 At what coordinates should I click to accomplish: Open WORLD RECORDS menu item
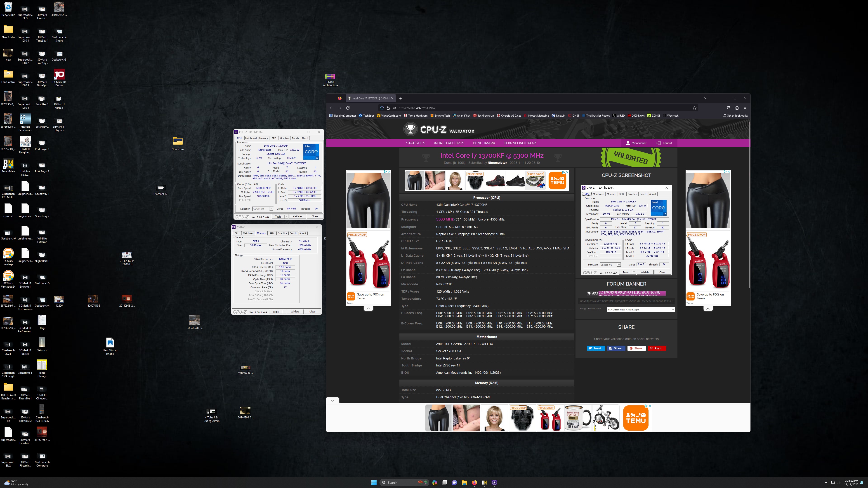click(449, 143)
